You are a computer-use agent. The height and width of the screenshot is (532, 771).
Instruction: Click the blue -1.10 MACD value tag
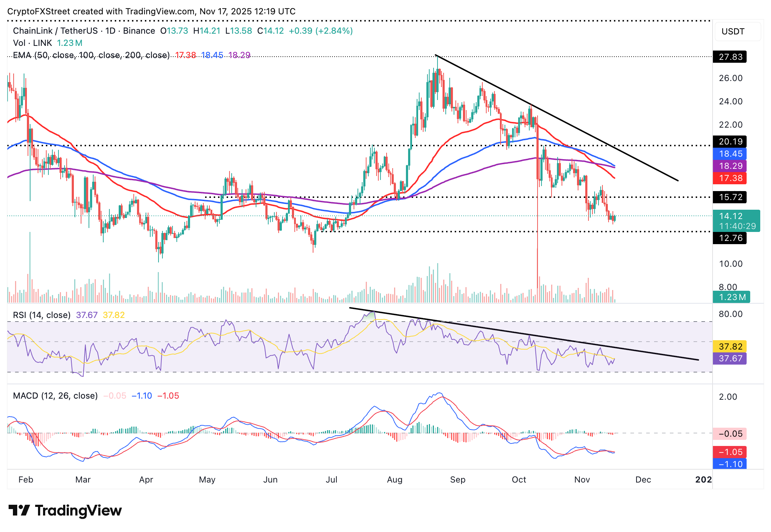click(x=730, y=464)
